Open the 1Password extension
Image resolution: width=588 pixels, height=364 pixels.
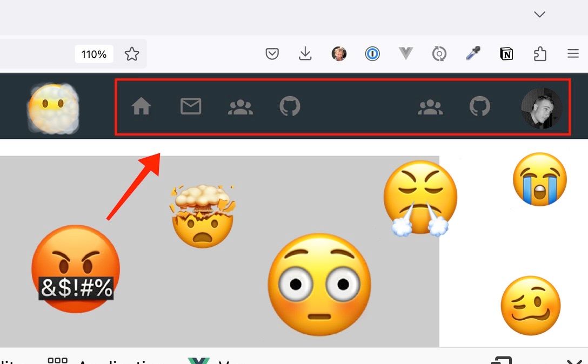372,54
